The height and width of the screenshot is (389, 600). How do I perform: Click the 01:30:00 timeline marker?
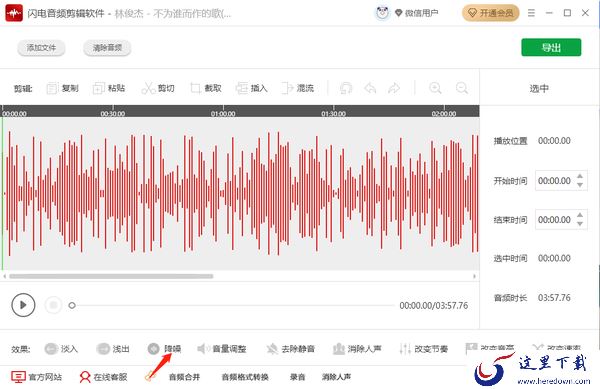pos(334,114)
